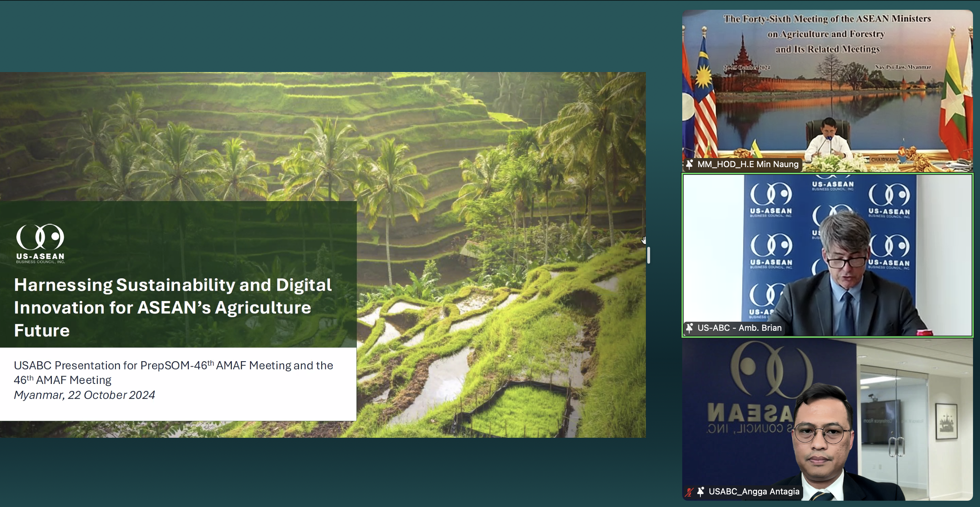Image resolution: width=980 pixels, height=507 pixels.
Task: Select Amb. Brian's active speaker video tile
Action: 828,255
